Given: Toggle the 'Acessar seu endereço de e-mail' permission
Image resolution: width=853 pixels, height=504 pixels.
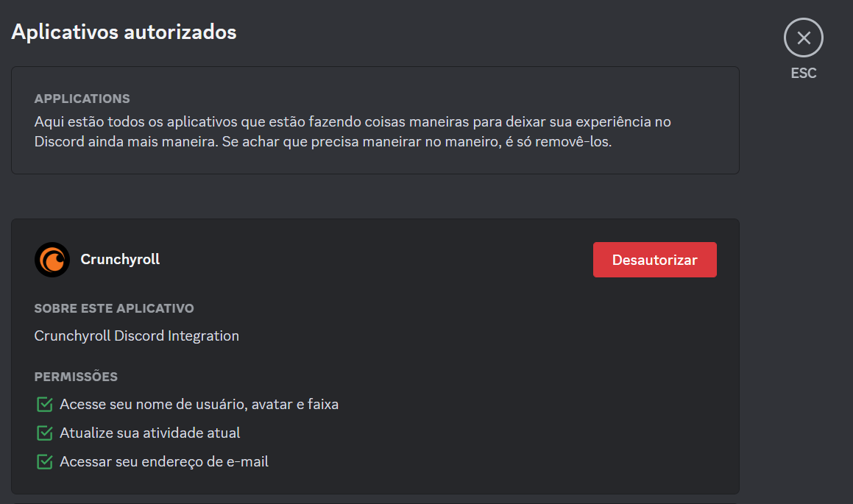Looking at the screenshot, I should (x=44, y=461).
